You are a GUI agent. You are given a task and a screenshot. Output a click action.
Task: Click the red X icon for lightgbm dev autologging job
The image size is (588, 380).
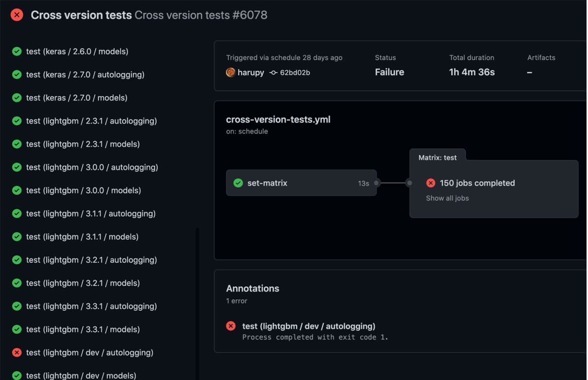(x=17, y=352)
